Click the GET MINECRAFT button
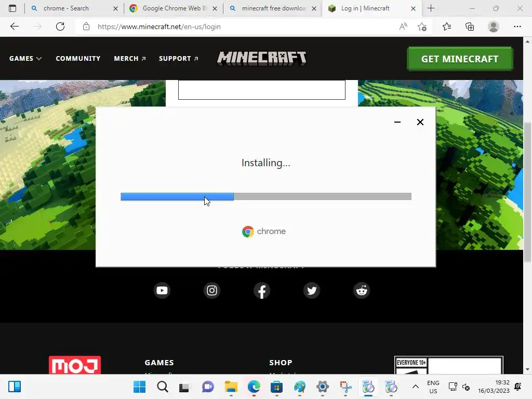 tap(460, 59)
